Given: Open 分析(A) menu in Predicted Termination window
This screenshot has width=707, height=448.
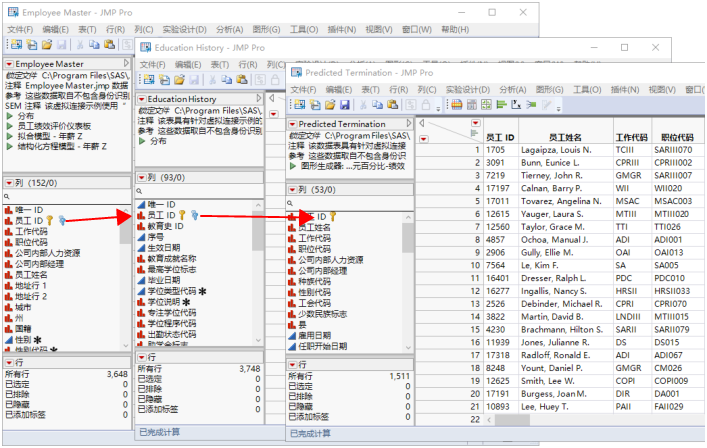Looking at the screenshot, I should point(513,90).
